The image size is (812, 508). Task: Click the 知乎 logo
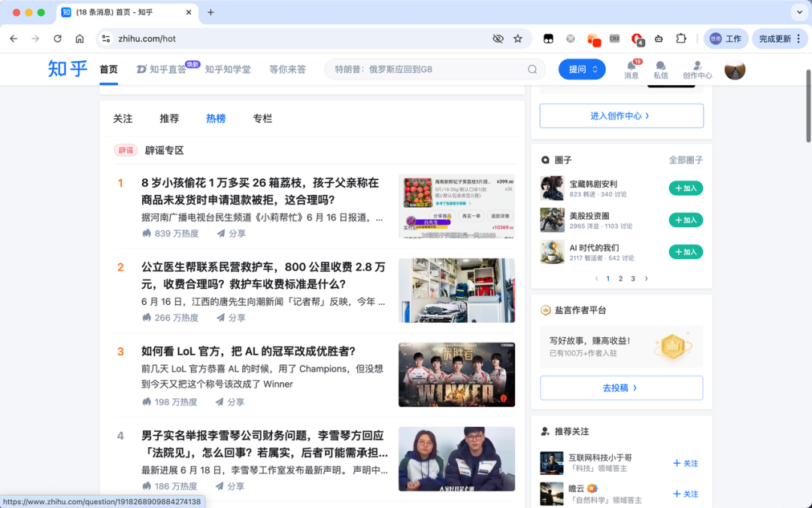click(66, 69)
